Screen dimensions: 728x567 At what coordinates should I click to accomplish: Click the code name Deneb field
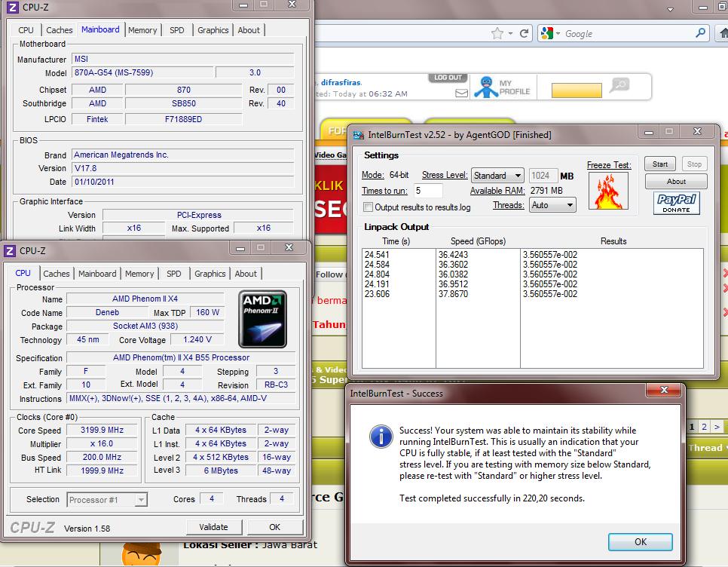point(107,312)
